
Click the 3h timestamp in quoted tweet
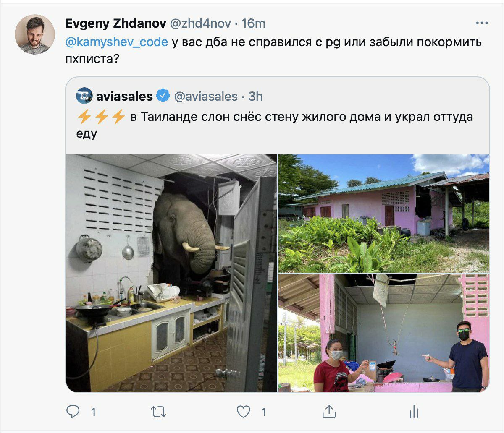(x=255, y=97)
